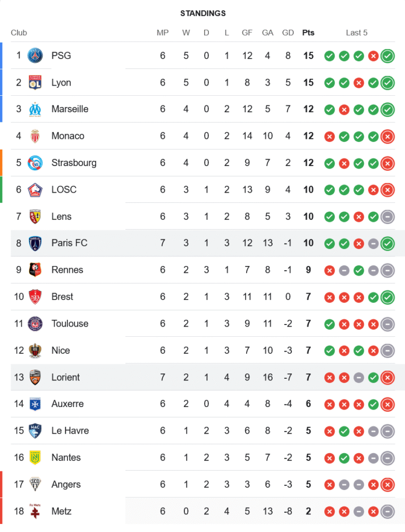Image resolution: width=405 pixels, height=532 pixels.
Task: Click PSG's latest match win indicator
Action: (x=388, y=56)
